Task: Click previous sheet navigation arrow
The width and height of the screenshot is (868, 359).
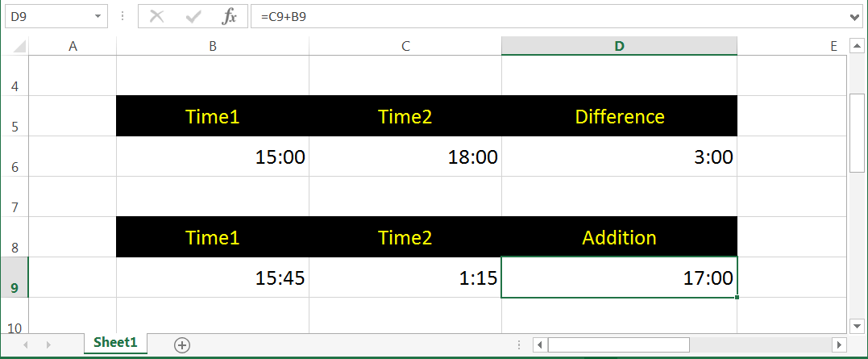Action: [x=25, y=344]
